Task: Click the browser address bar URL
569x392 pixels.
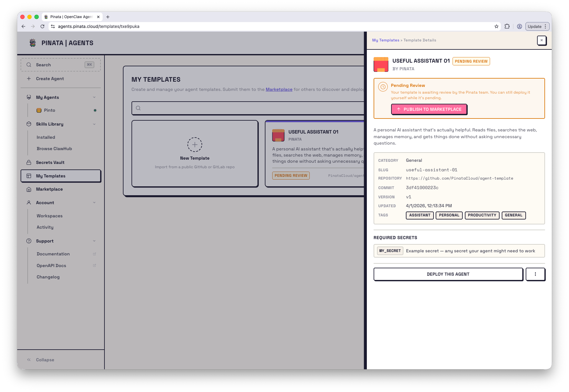Action: tap(99, 26)
